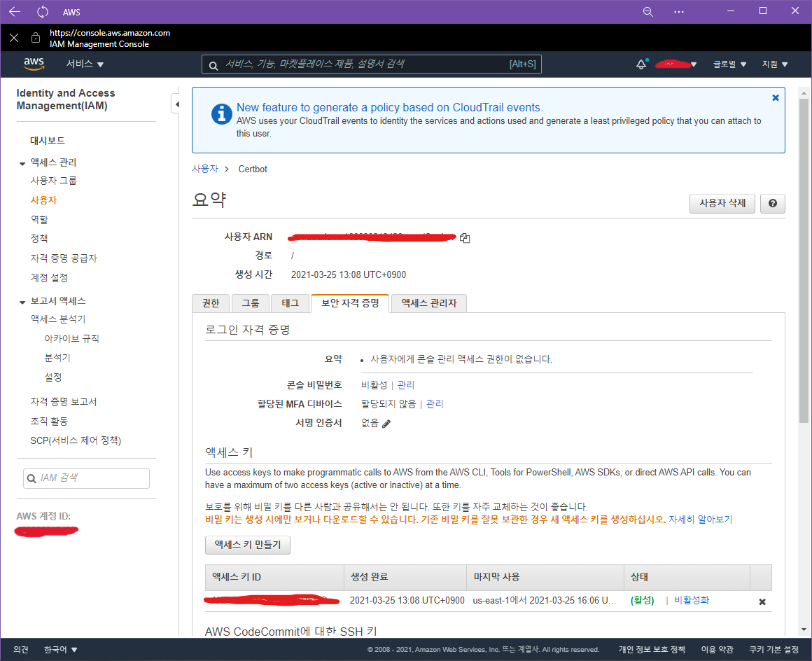This screenshot has height=661, width=812.
Task: Open the 서비스 services dropdown
Action: 85,64
